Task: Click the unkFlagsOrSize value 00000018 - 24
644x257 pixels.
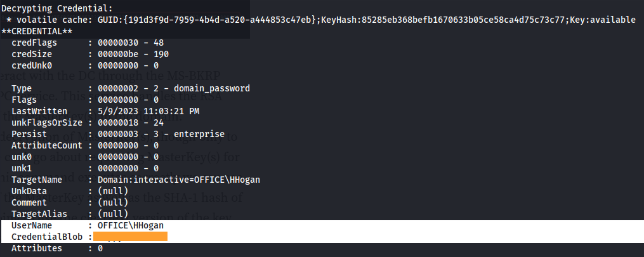Action: tap(131, 122)
